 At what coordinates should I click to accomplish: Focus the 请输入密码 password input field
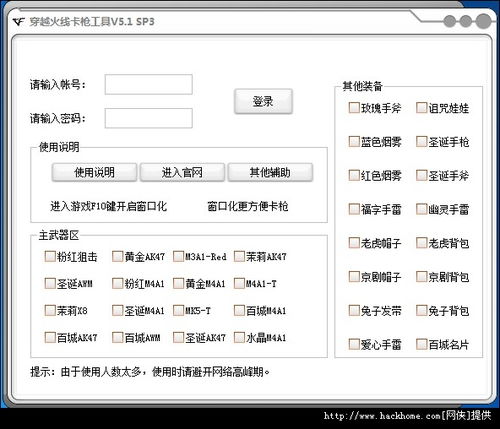pyautogui.click(x=149, y=118)
